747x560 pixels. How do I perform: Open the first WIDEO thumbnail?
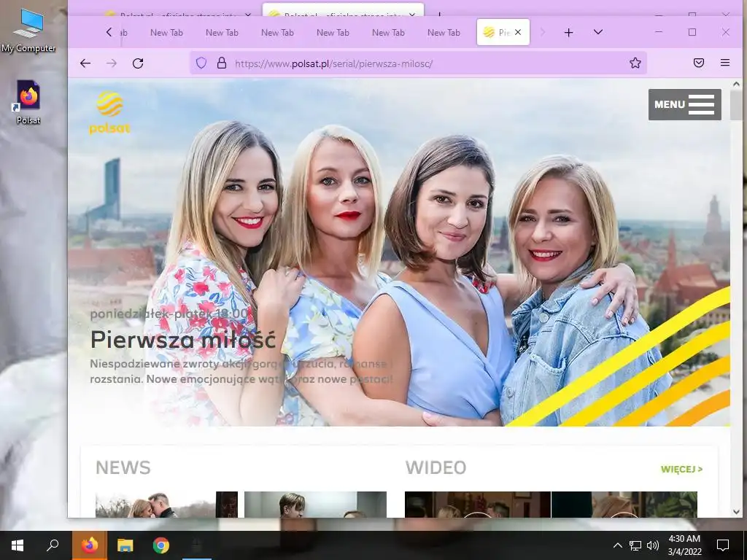pos(477,505)
